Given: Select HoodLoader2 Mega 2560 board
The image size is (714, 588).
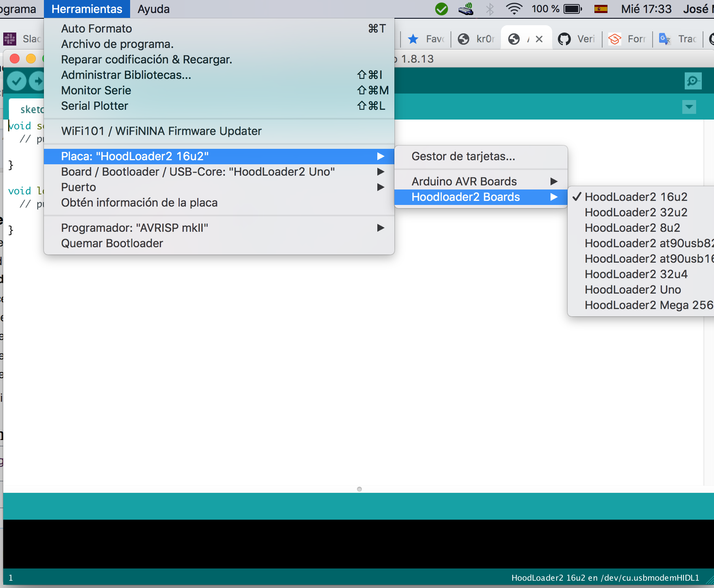Looking at the screenshot, I should (641, 305).
